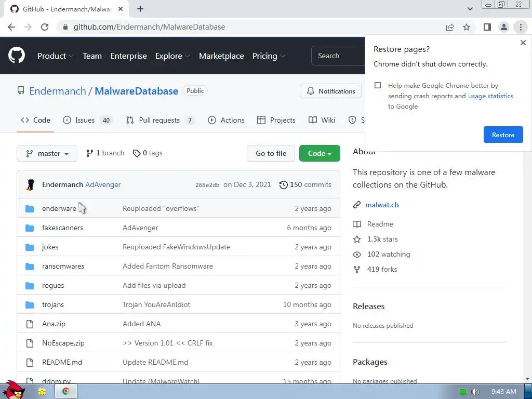This screenshot has height=399, width=532.
Task: Expand the Product menu
Action: 55,56
